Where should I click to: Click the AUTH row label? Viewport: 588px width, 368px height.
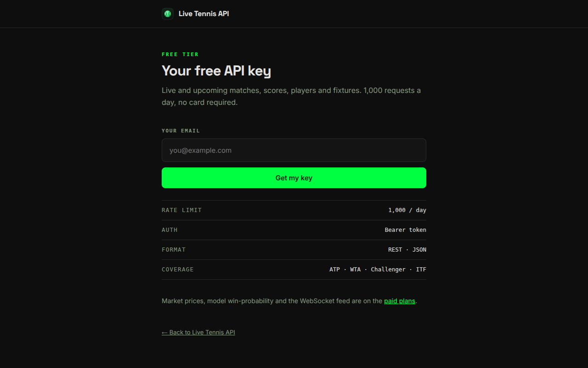170,230
